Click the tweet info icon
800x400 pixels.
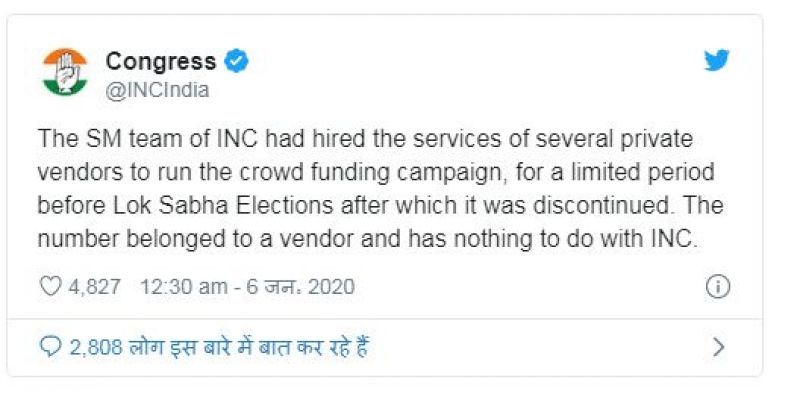tap(717, 287)
